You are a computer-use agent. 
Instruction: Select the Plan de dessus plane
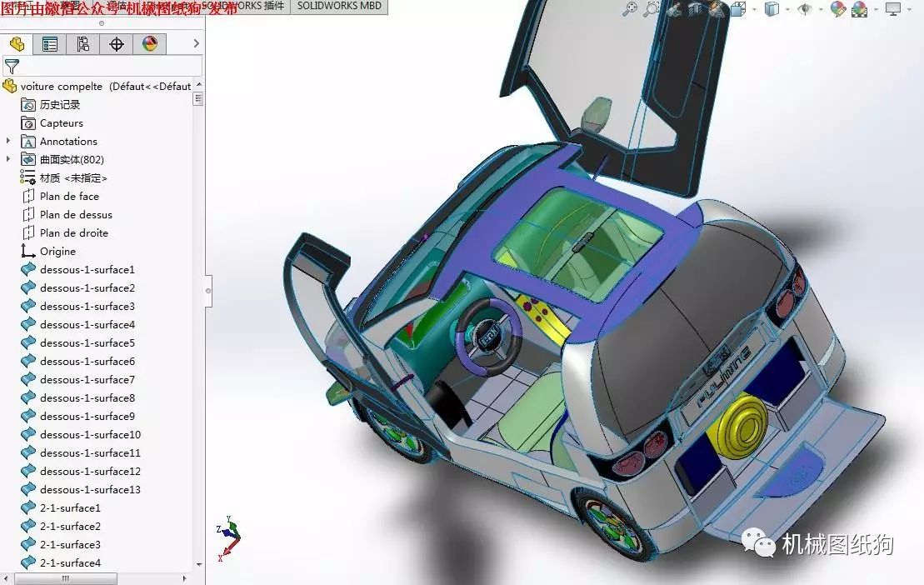(67, 214)
